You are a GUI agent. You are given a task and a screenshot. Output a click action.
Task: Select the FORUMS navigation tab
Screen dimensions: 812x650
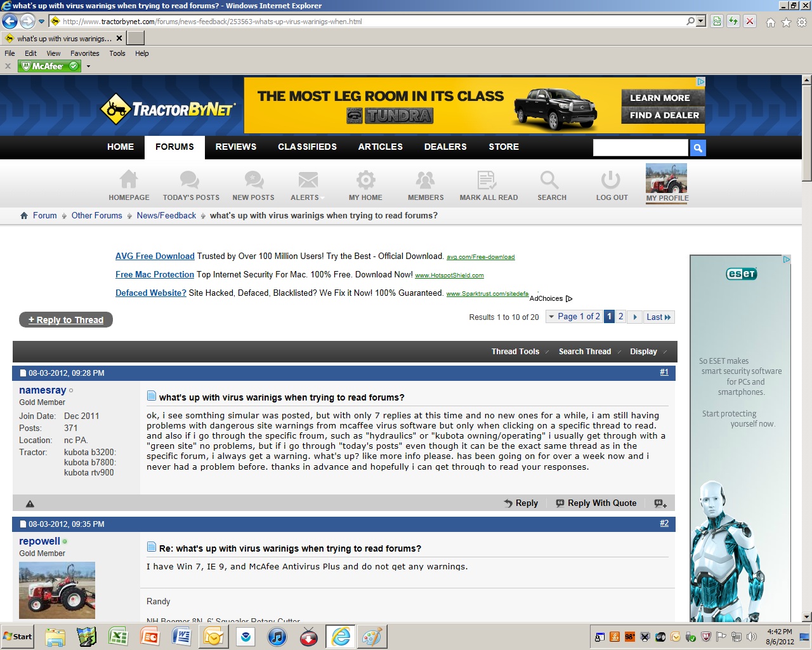[174, 147]
